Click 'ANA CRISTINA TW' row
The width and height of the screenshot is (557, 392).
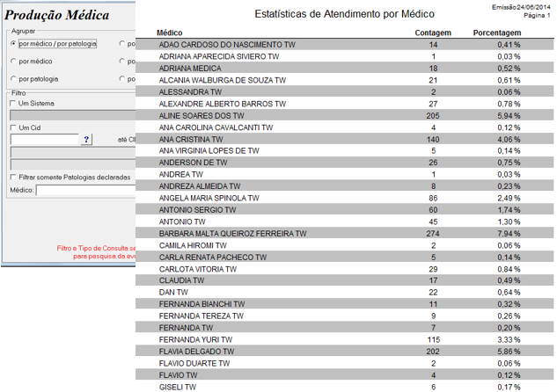coord(344,139)
